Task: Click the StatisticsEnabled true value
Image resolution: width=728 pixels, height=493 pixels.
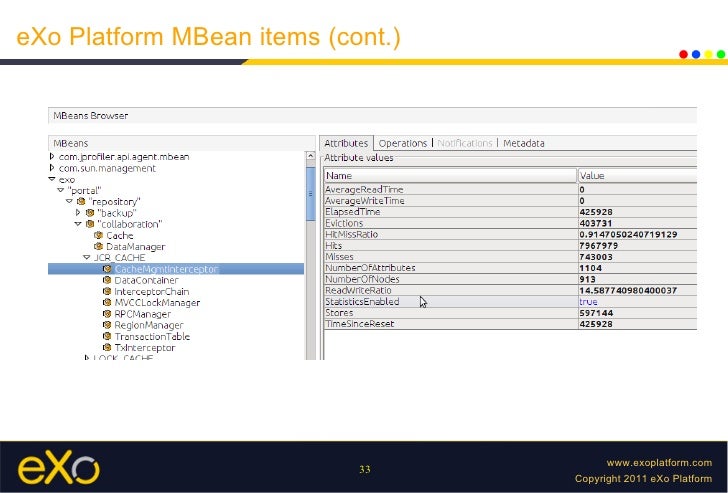Action: point(588,302)
